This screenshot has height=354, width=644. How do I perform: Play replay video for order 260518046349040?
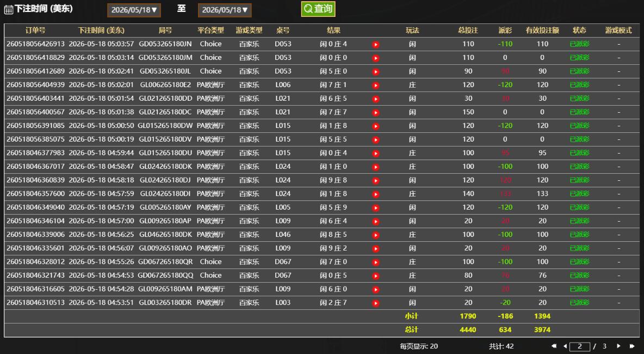click(375, 207)
